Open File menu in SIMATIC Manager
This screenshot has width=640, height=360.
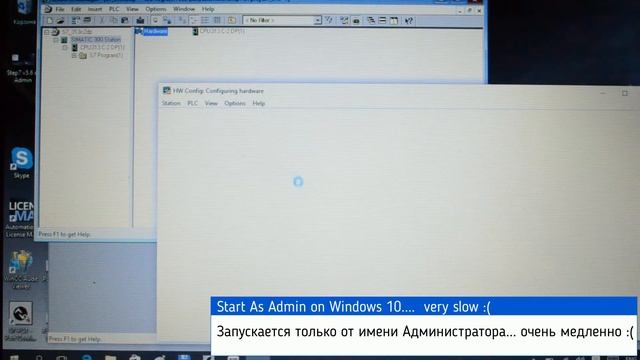coord(60,9)
